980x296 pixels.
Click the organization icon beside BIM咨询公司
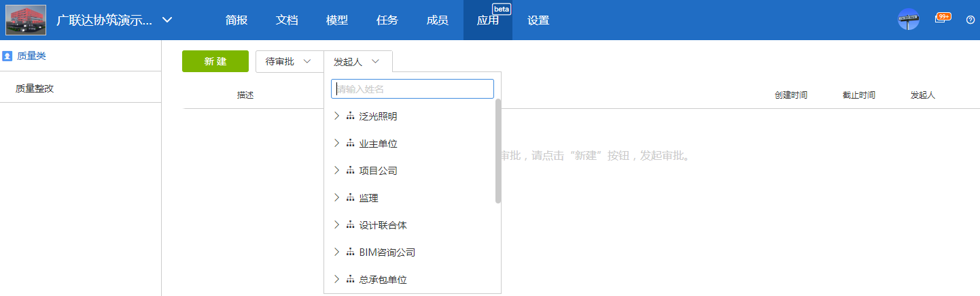(x=350, y=252)
